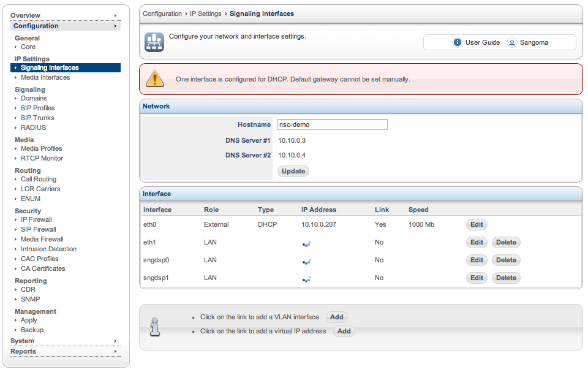This screenshot has width=588, height=372.
Task: Click the network settings page icon
Action: pyautogui.click(x=154, y=42)
